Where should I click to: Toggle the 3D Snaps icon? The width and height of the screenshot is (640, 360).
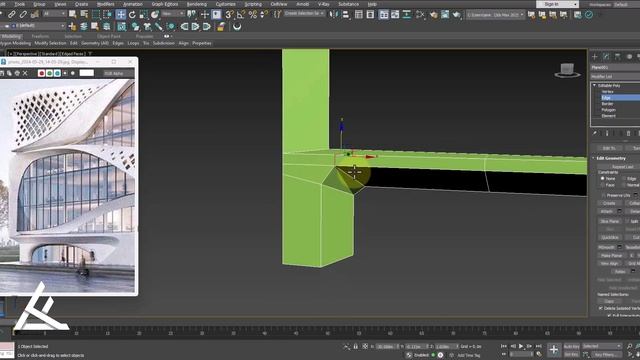tap(229, 15)
